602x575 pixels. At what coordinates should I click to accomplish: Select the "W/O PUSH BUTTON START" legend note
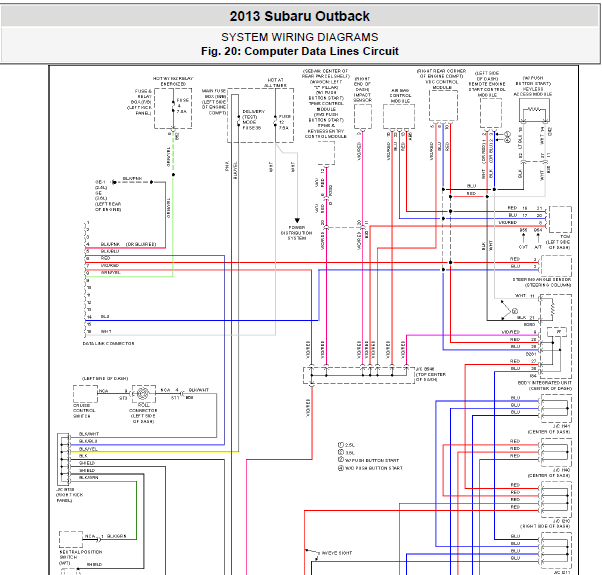click(x=374, y=468)
